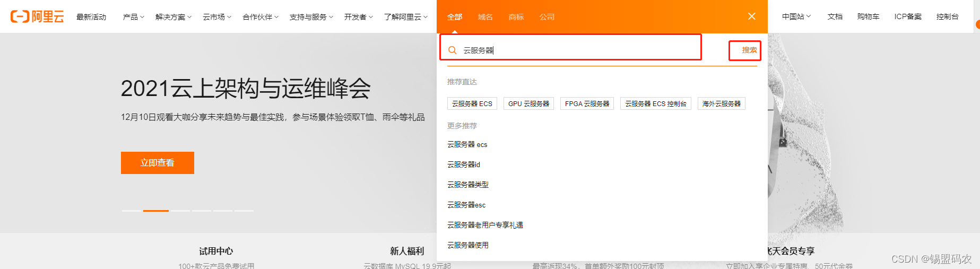Image resolution: width=980 pixels, height=269 pixels.
Task: Open the 新人福利 section
Action: click(407, 251)
